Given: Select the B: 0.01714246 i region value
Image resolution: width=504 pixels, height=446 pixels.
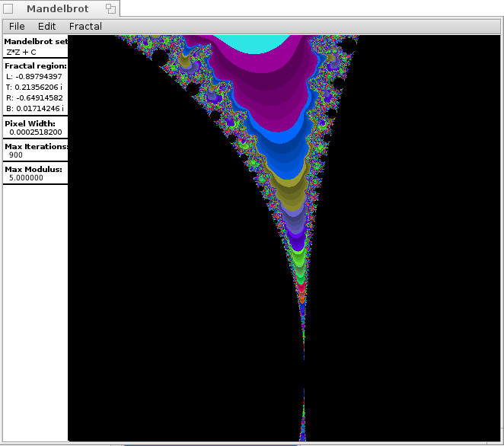Looking at the screenshot, I should 33,109.
